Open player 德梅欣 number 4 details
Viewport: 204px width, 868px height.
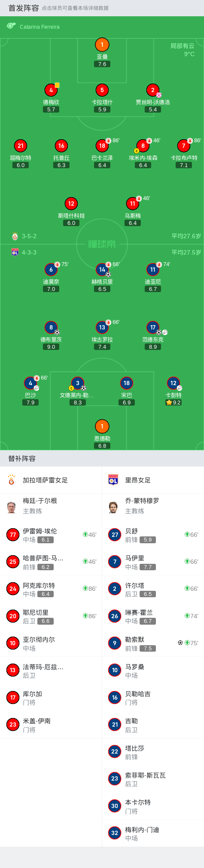click(51, 90)
